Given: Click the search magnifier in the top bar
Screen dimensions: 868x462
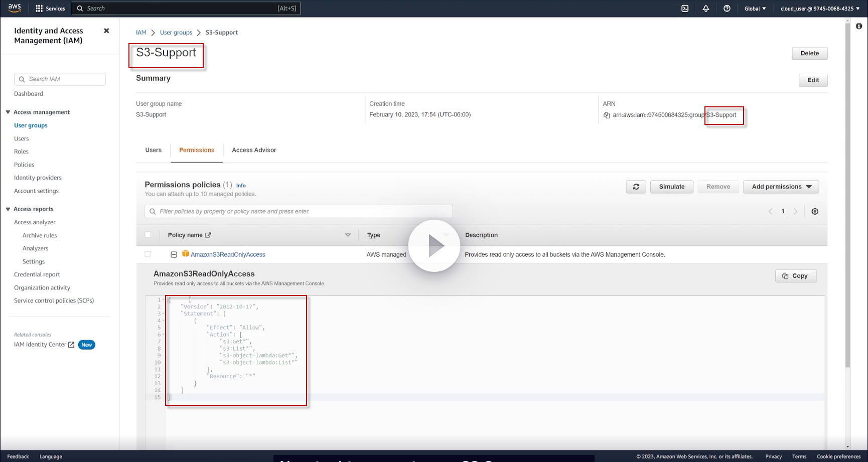Looking at the screenshot, I should (x=80, y=9).
